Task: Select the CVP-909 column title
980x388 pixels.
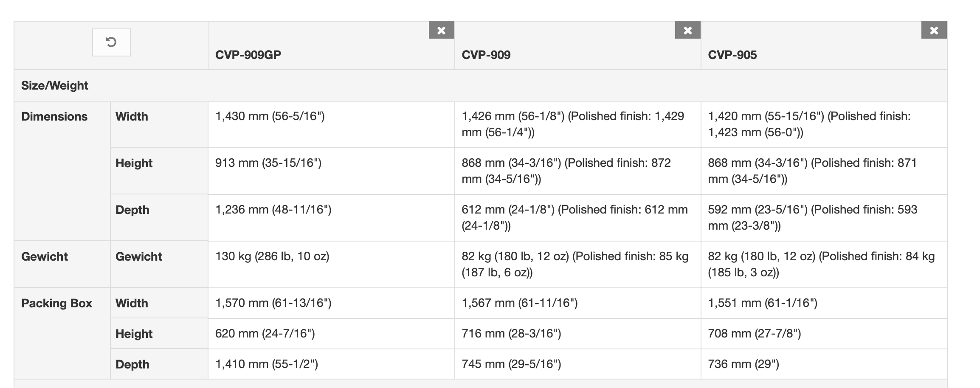Action: click(486, 55)
